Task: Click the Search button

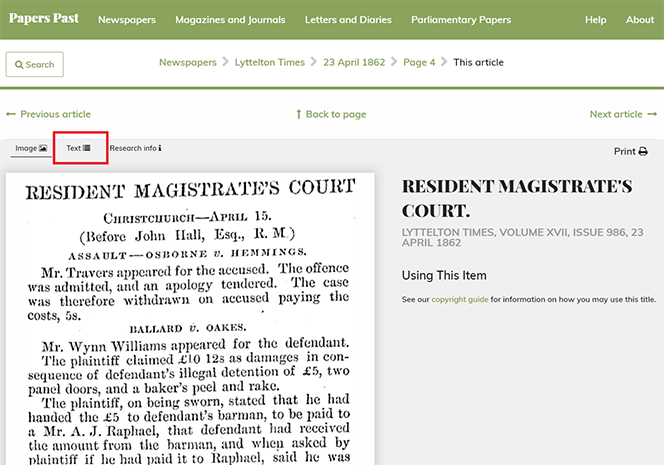Action: (x=35, y=64)
